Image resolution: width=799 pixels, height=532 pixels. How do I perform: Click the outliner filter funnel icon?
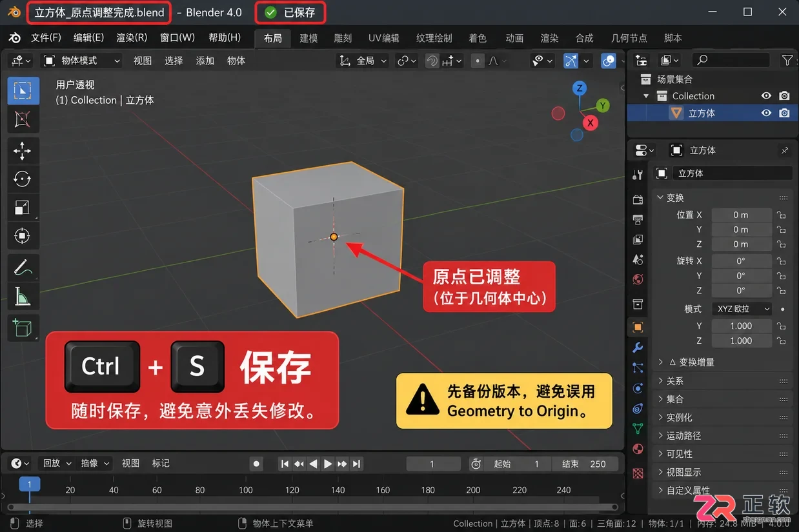[x=787, y=60]
